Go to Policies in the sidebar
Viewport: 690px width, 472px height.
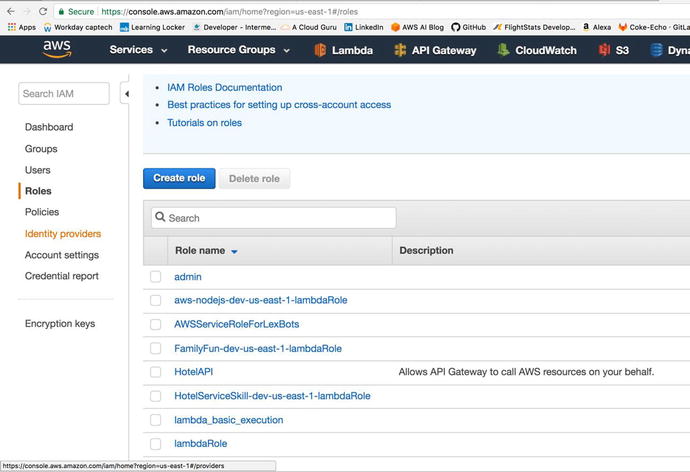click(42, 212)
